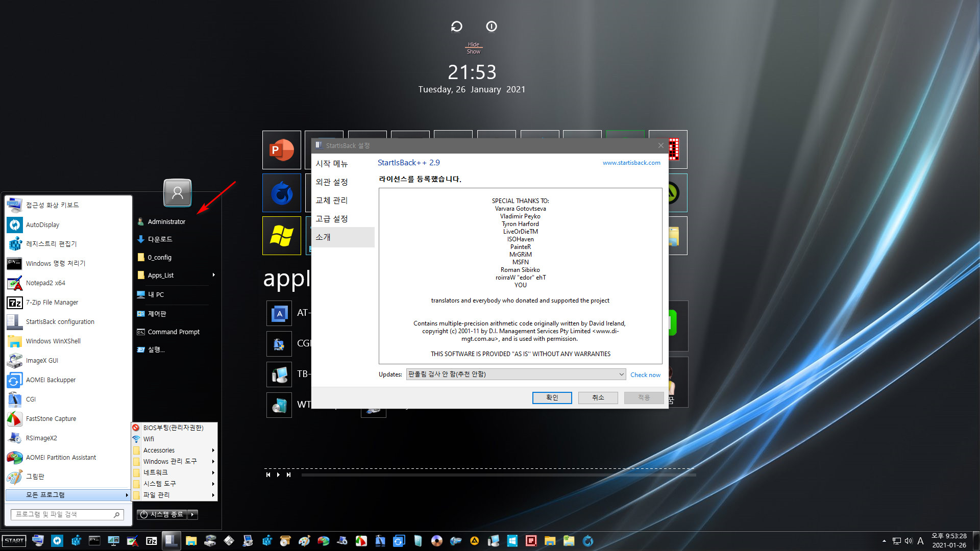Open AOMEI Backupper from Start menu
This screenshot has height=551, width=980.
(68, 380)
